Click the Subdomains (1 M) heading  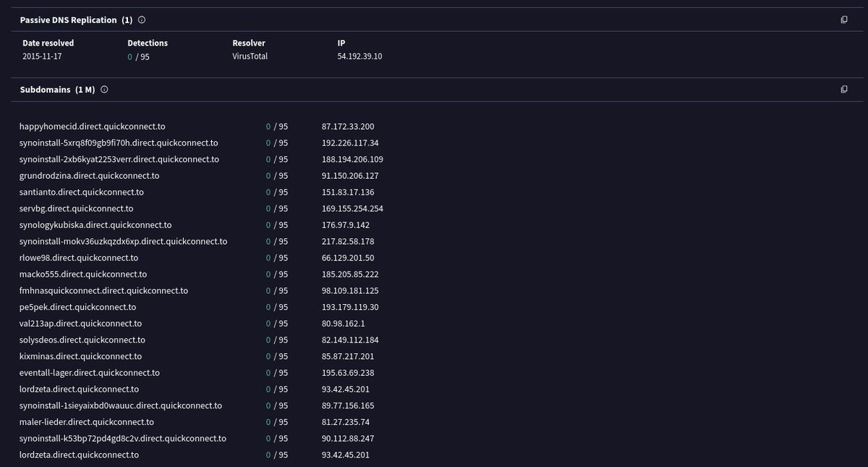point(57,90)
